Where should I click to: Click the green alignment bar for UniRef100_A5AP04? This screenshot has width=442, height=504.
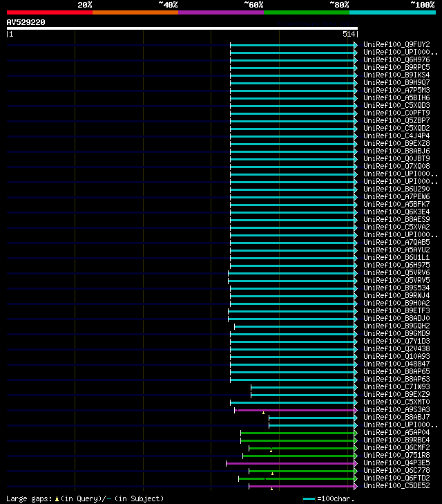(x=298, y=433)
